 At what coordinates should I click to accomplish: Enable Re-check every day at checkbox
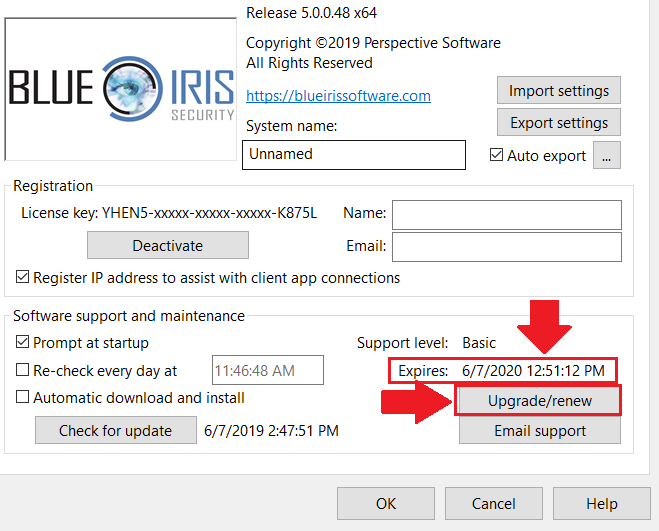click(22, 370)
